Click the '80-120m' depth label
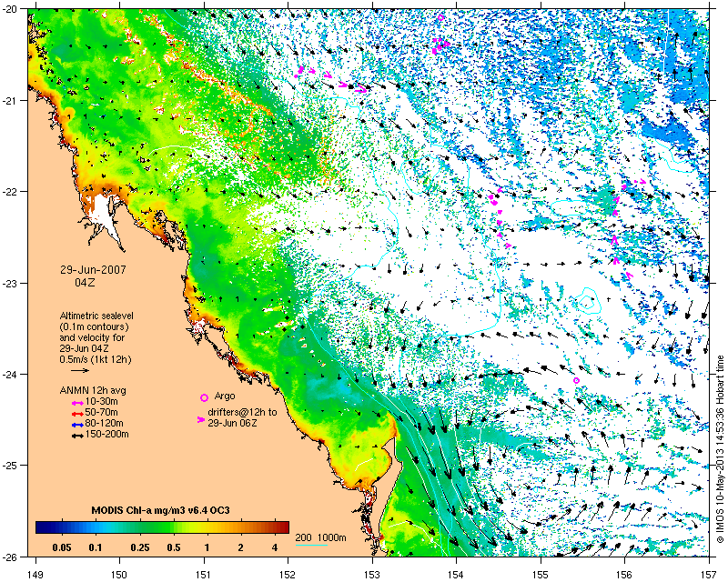 [104, 424]
